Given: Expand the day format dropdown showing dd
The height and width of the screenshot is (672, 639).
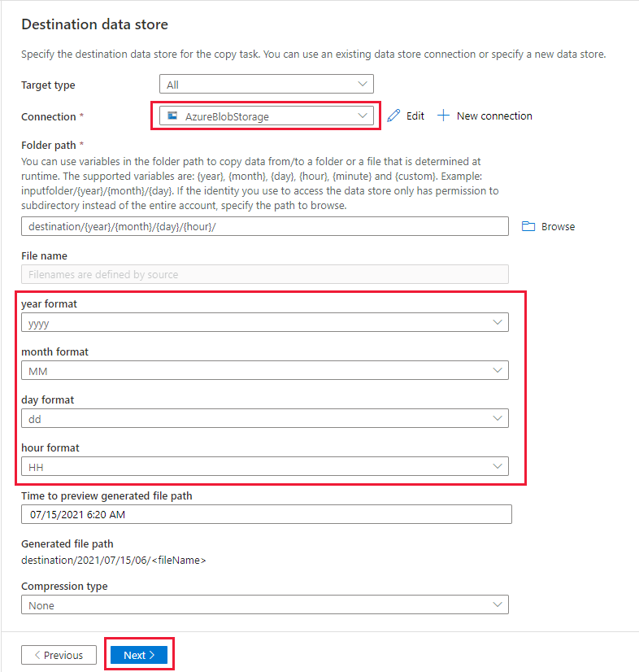Looking at the screenshot, I should (x=264, y=418).
